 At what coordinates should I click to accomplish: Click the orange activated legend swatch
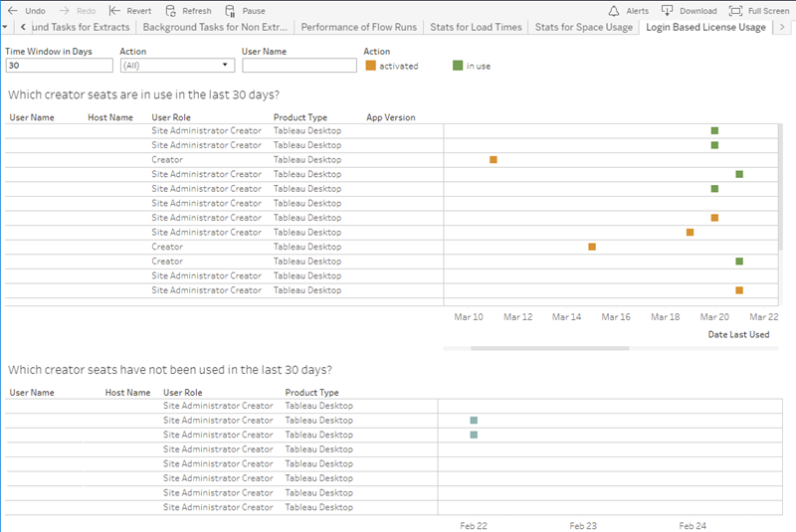370,66
